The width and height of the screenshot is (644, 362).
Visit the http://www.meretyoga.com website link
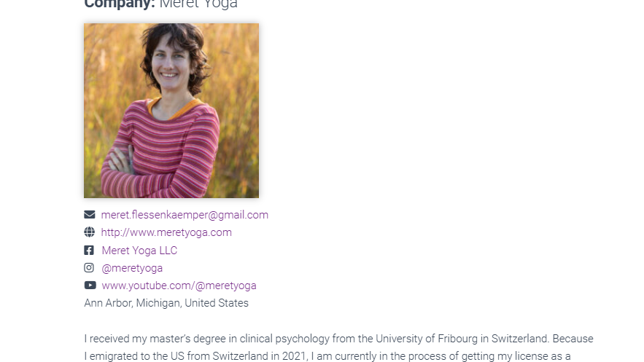tap(166, 232)
